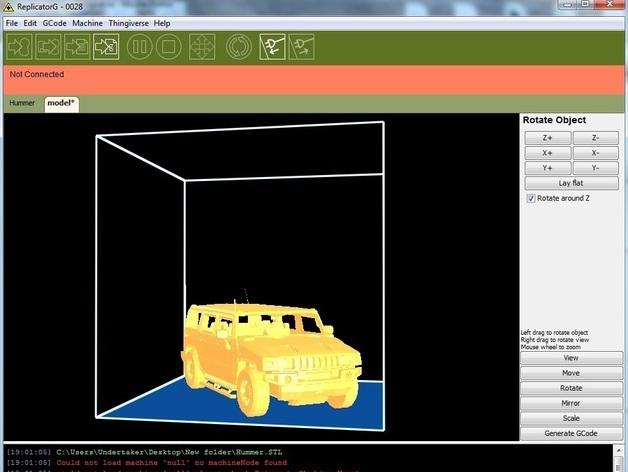Click the ReplicatorG title bar app icon
This screenshot has width=628, height=472.
click(x=8, y=7)
